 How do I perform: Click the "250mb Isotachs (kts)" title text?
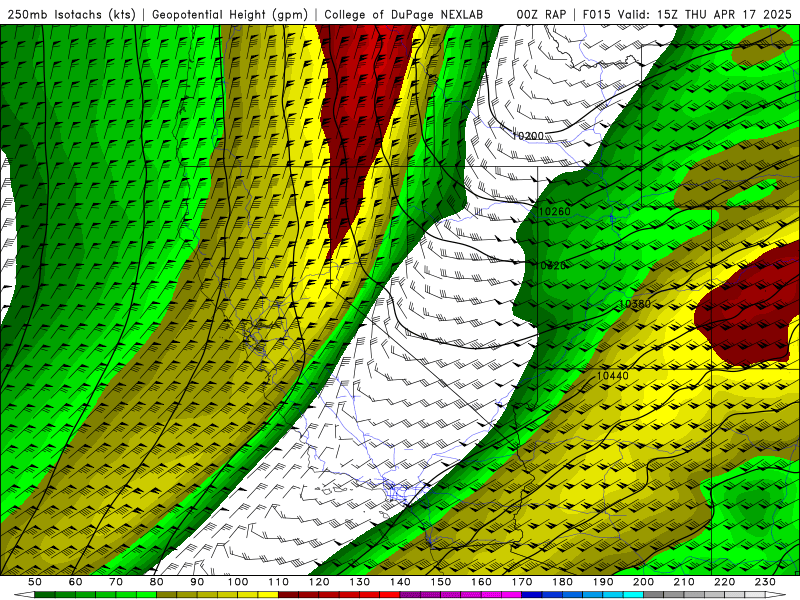click(71, 15)
